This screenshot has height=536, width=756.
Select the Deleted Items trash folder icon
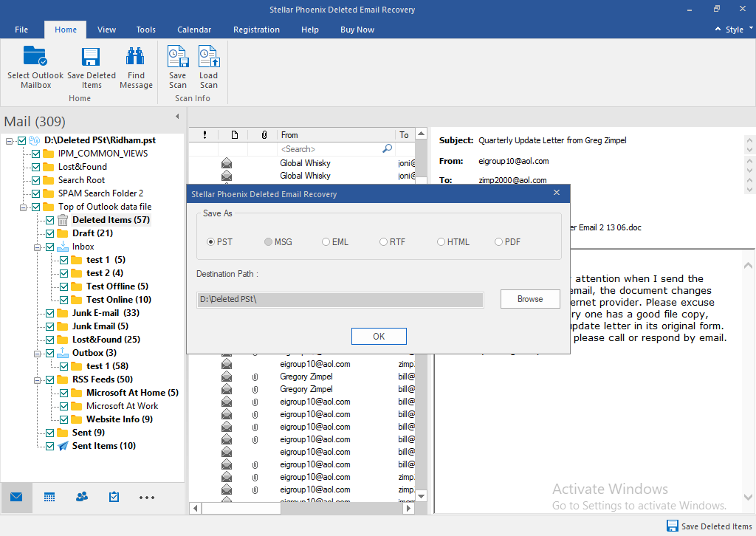pos(63,220)
